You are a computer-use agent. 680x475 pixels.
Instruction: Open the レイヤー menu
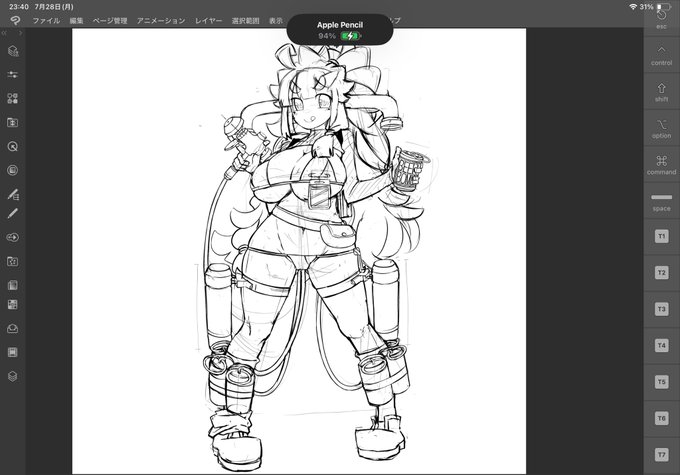pyautogui.click(x=208, y=20)
